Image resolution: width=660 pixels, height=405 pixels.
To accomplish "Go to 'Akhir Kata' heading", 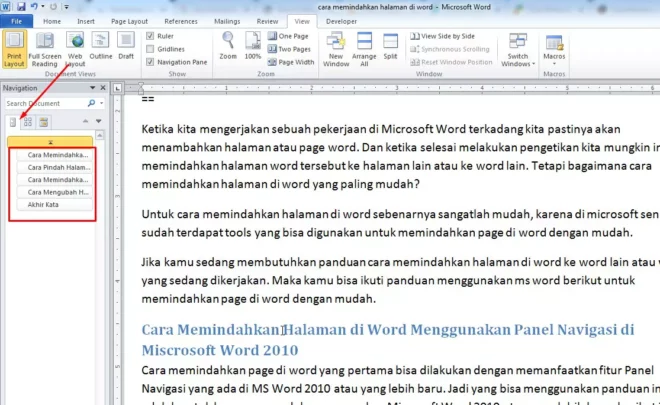I will point(54,205).
